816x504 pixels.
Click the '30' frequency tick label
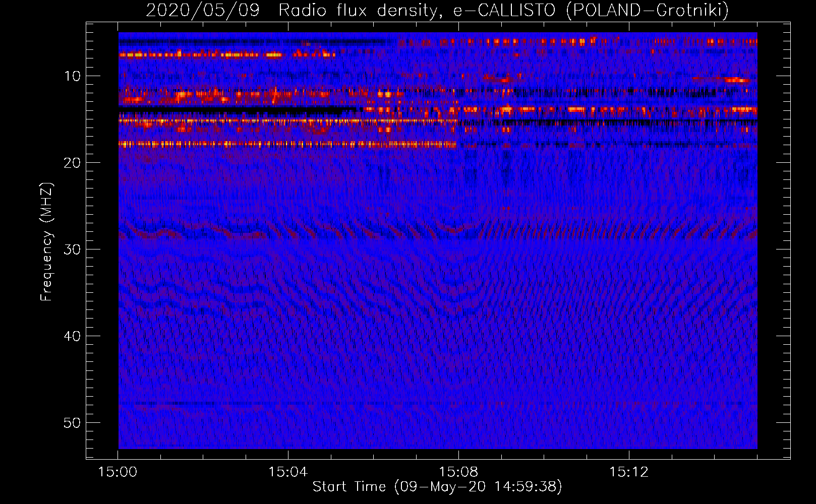tap(73, 249)
